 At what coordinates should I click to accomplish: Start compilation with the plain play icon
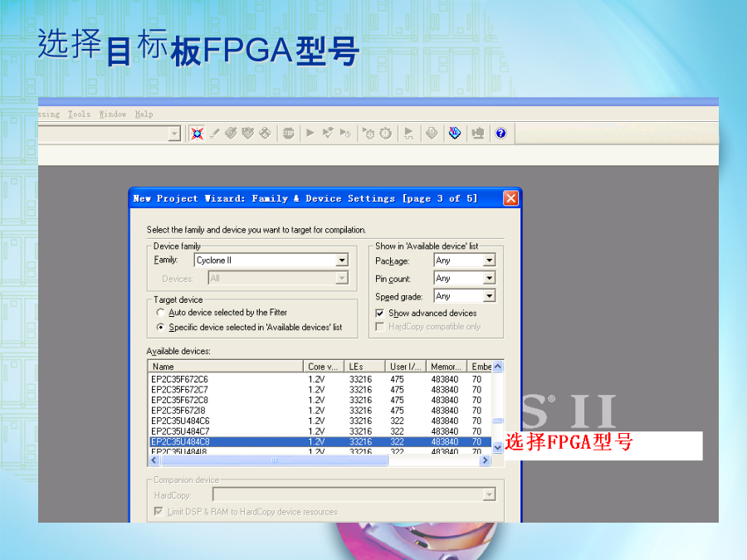[x=310, y=134]
